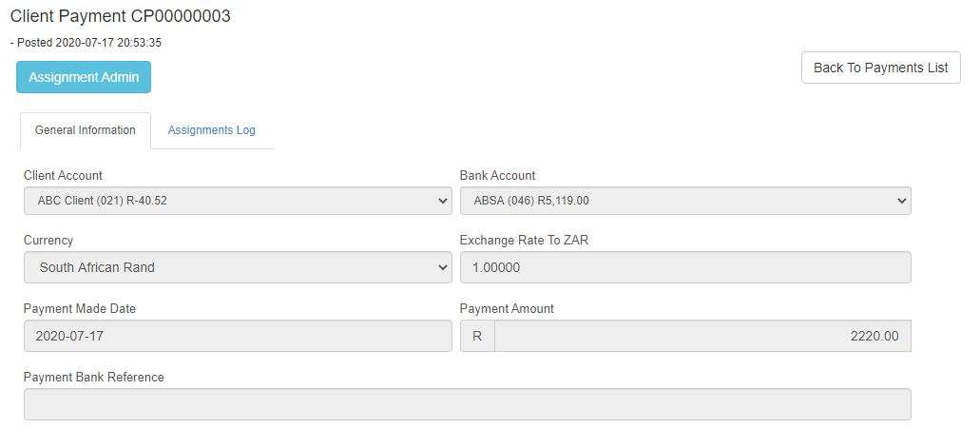Click the Payment Bank Reference label
Viewport: 980px width, 448px height.
(x=93, y=377)
